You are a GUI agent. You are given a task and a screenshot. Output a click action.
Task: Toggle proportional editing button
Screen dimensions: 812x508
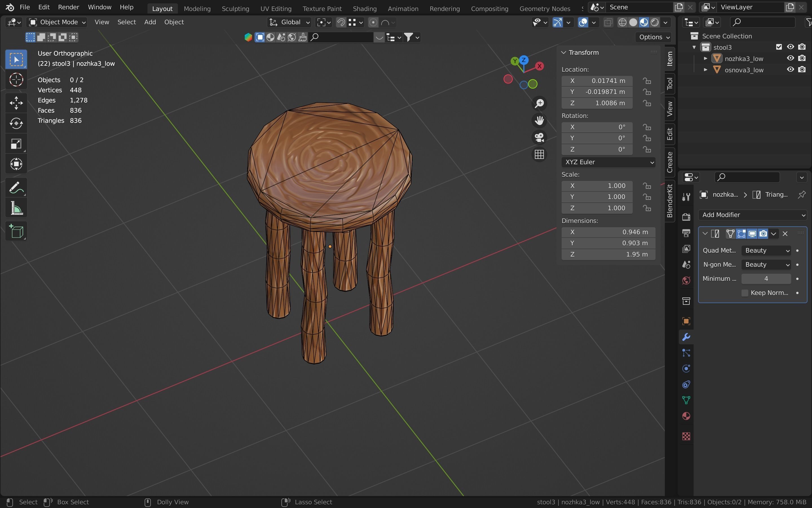click(x=373, y=23)
